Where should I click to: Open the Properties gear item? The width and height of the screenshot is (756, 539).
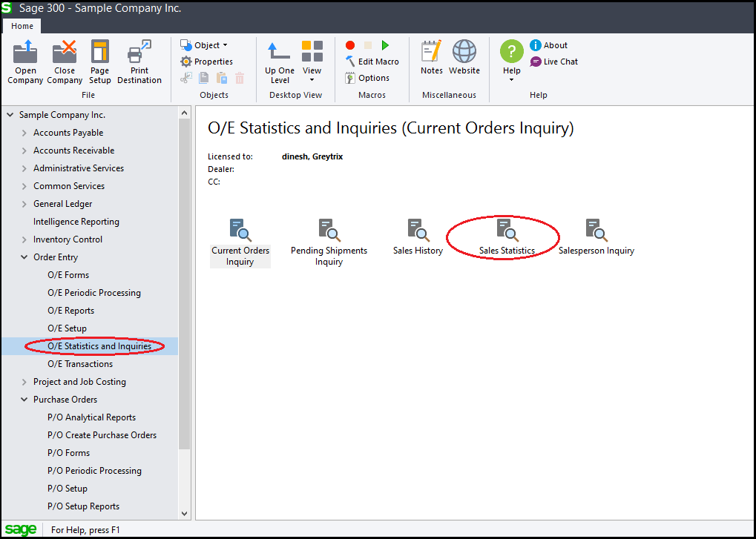[206, 62]
